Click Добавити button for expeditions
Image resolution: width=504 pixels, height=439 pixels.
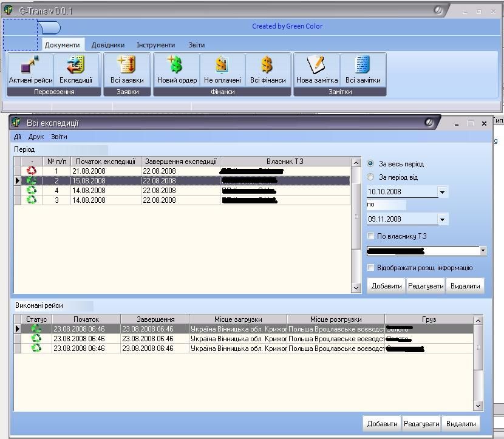click(x=387, y=286)
